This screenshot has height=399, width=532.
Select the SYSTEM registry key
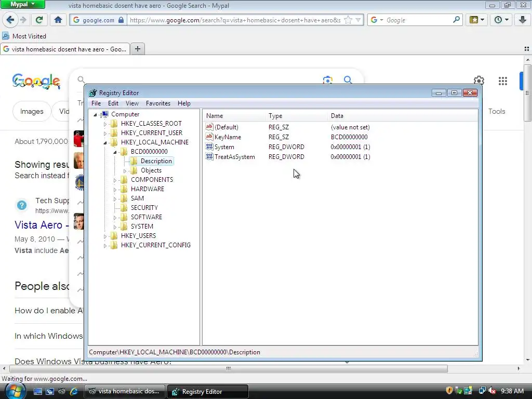tap(142, 227)
